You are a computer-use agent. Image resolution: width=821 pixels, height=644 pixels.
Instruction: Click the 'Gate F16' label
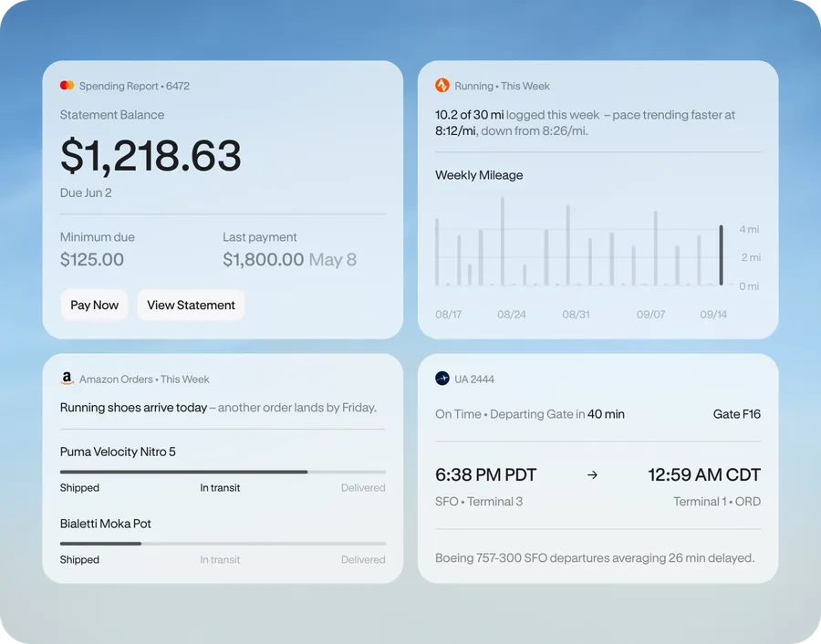point(737,414)
